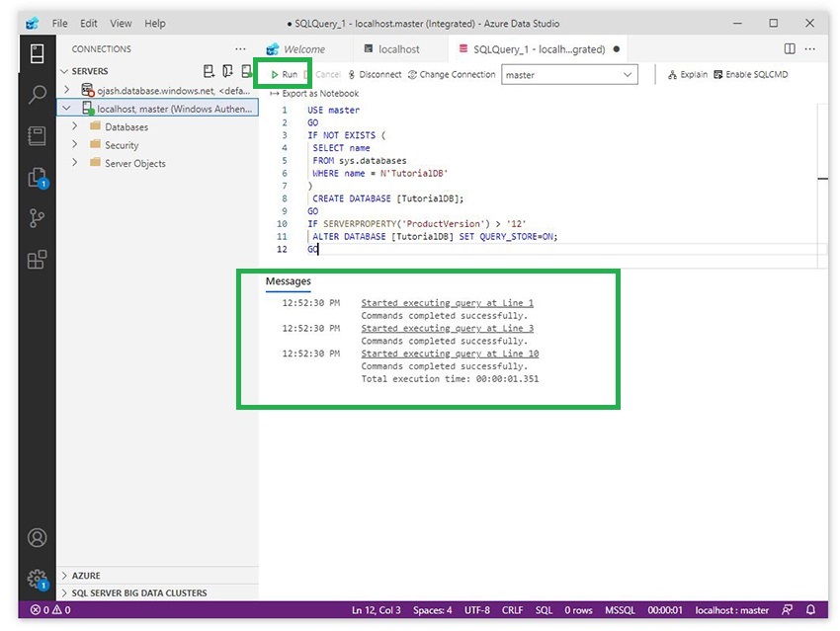The image size is (840, 631).
Task: Follow 'Started executing query at Line 1' link
Action: coord(448,303)
